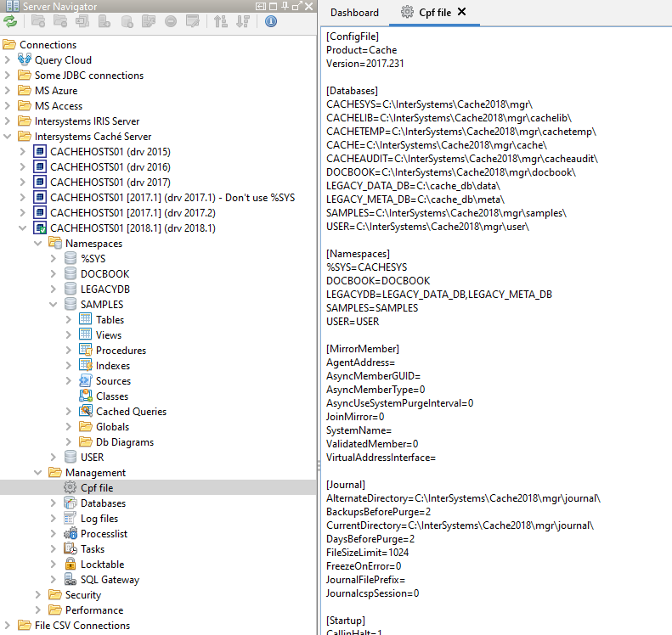
Task: Click the green refresh icon in Server Navigator
Action: tap(10, 22)
